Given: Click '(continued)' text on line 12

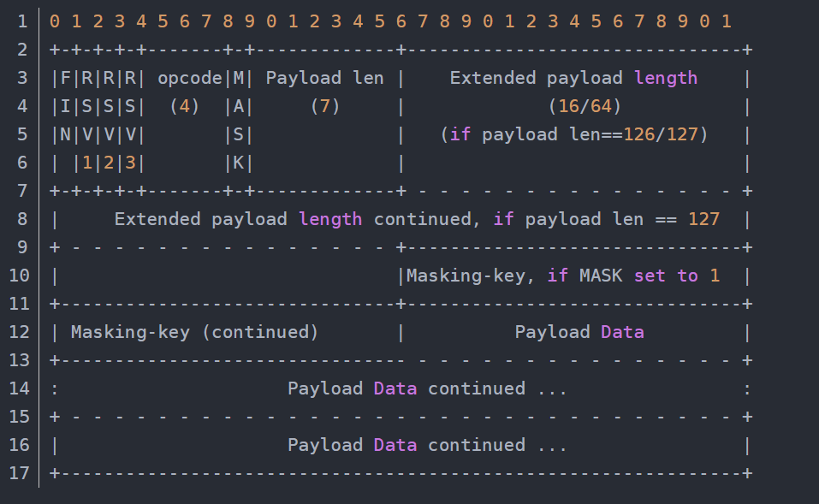Looking at the screenshot, I should click(259, 332).
